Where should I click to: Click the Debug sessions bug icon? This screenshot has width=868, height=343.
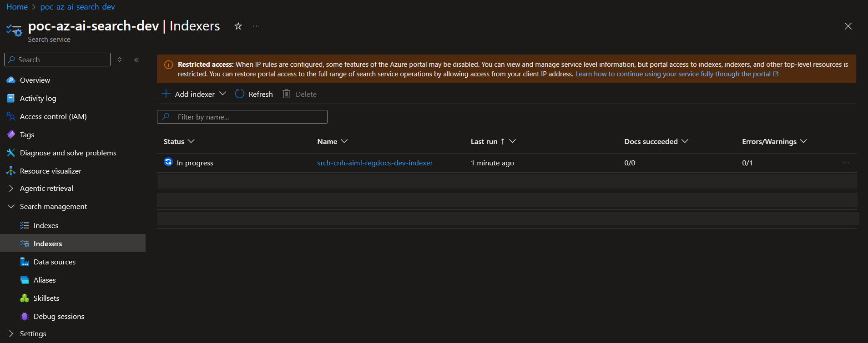pyautogui.click(x=25, y=316)
